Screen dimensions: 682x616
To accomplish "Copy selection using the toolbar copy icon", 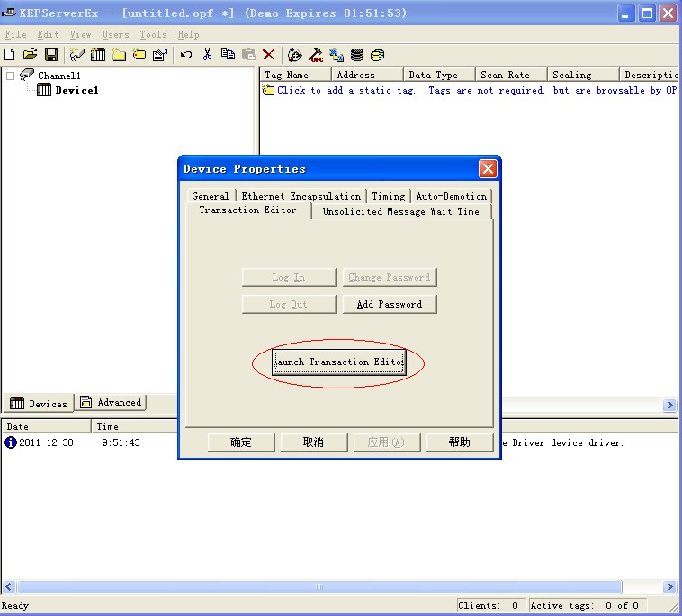I will [x=228, y=55].
